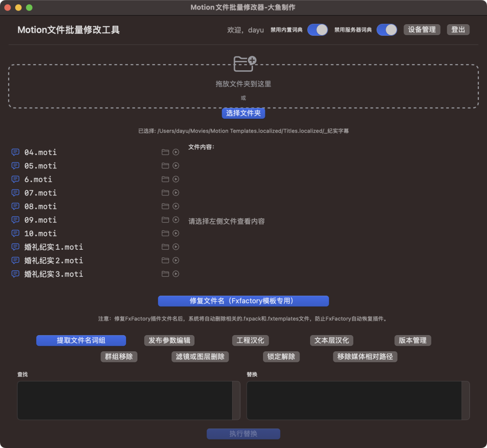Switch to 发布参数编辑 function
This screenshot has height=448, width=487.
[169, 341]
